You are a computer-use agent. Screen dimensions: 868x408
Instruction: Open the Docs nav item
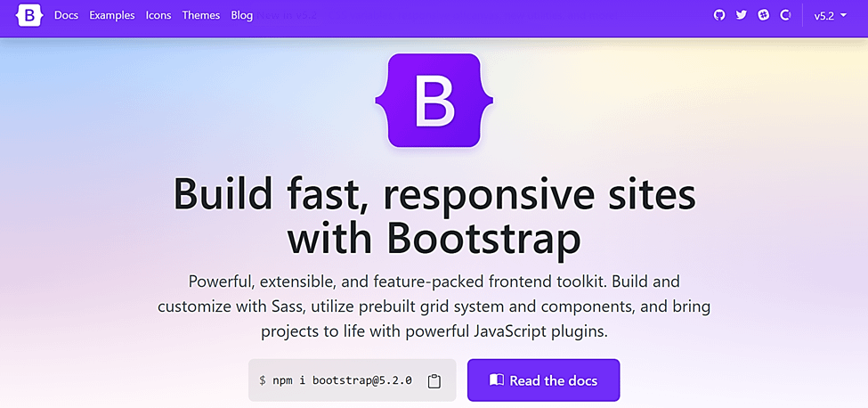[x=66, y=15]
